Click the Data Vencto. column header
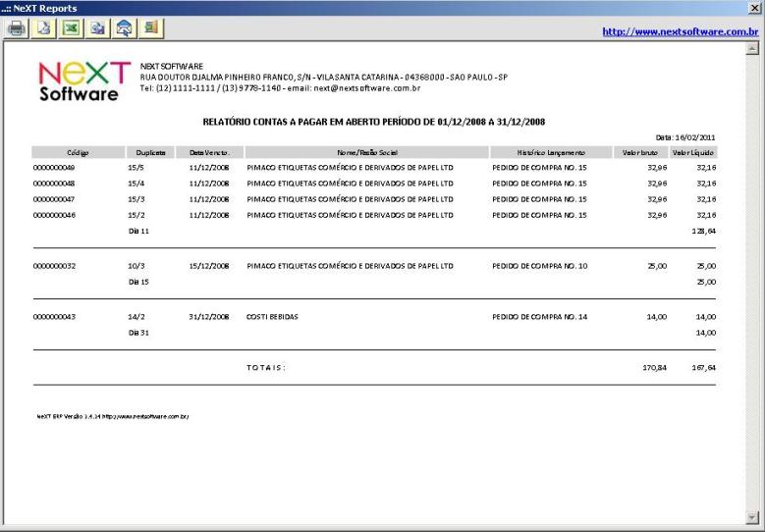This screenshot has height=532, width=765. click(x=210, y=152)
